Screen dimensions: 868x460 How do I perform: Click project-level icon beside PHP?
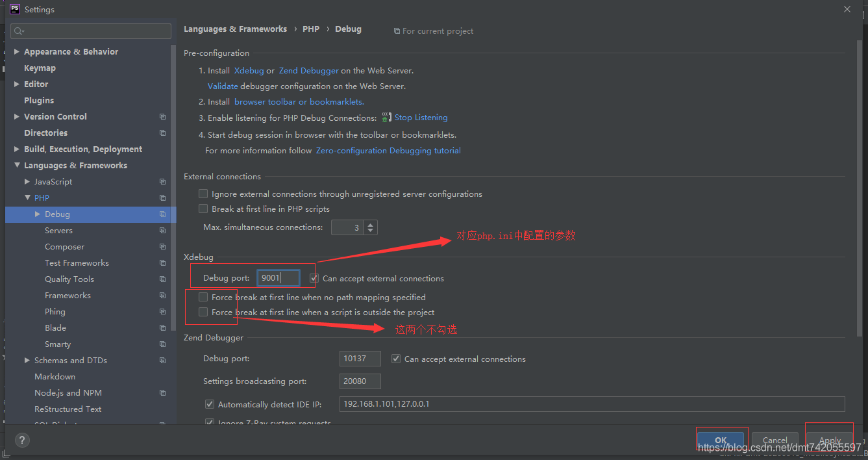(x=162, y=198)
